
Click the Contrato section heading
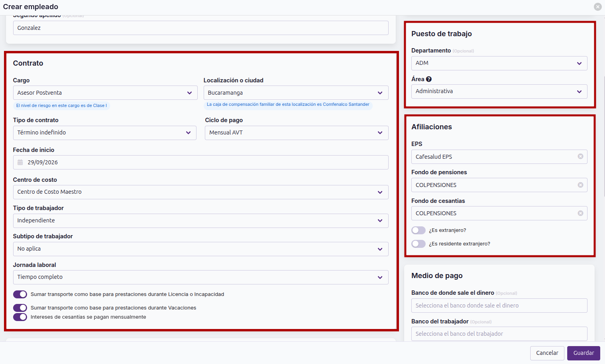pyautogui.click(x=28, y=63)
